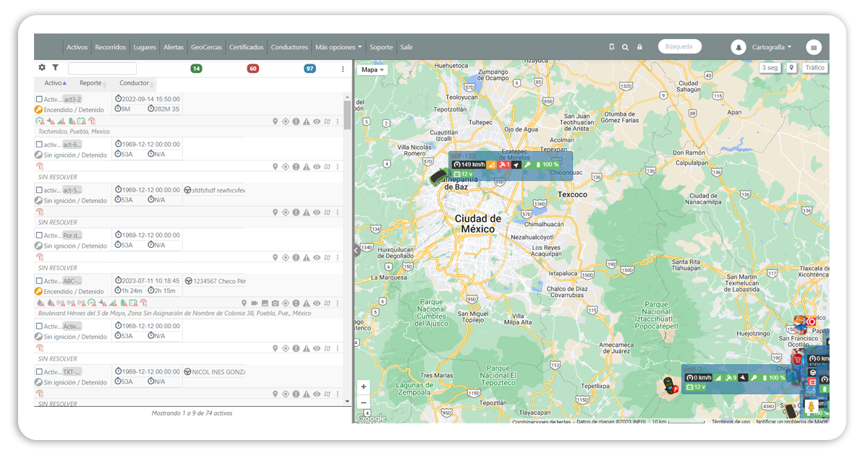Open the video icon on asset ABC row
The height and width of the screenshot is (461, 868).
[255, 303]
